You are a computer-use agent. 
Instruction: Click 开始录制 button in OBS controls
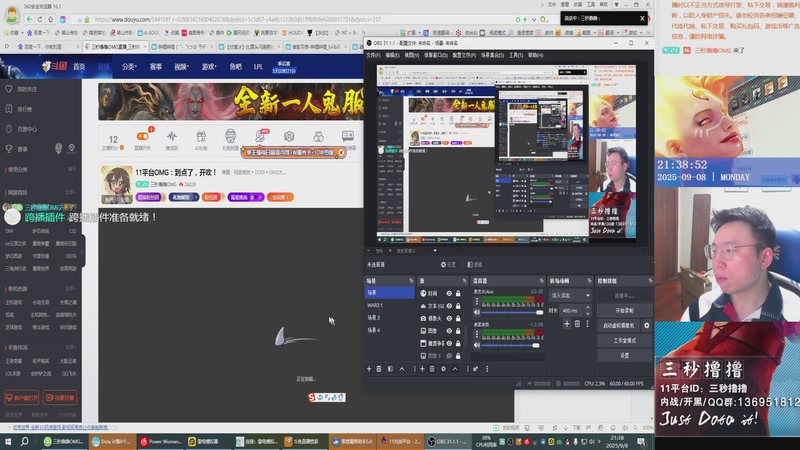click(x=624, y=310)
